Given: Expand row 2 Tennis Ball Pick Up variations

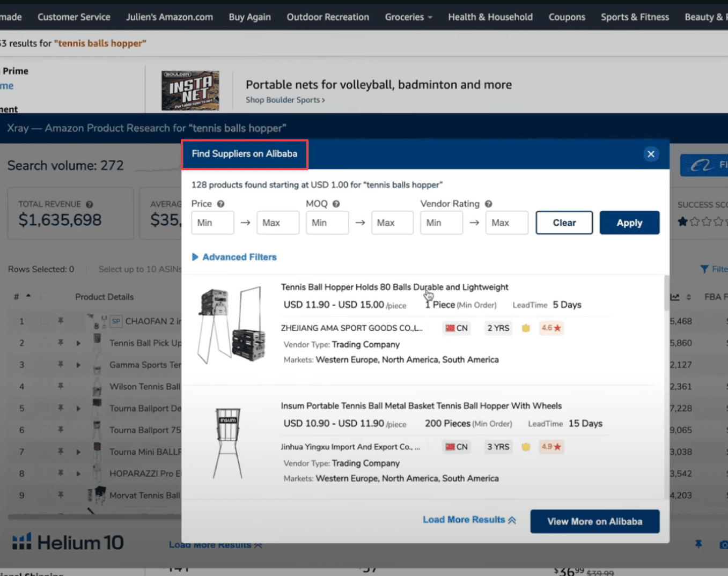Looking at the screenshot, I should 78,343.
